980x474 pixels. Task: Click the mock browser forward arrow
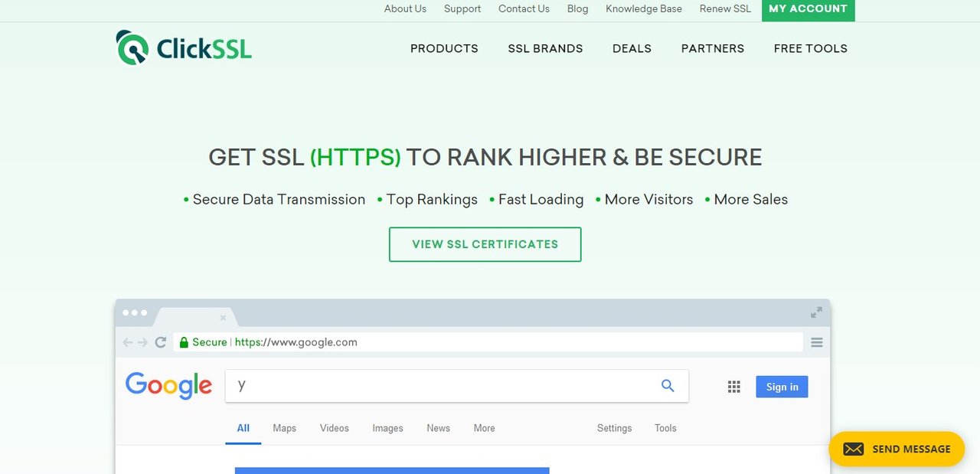[142, 342]
